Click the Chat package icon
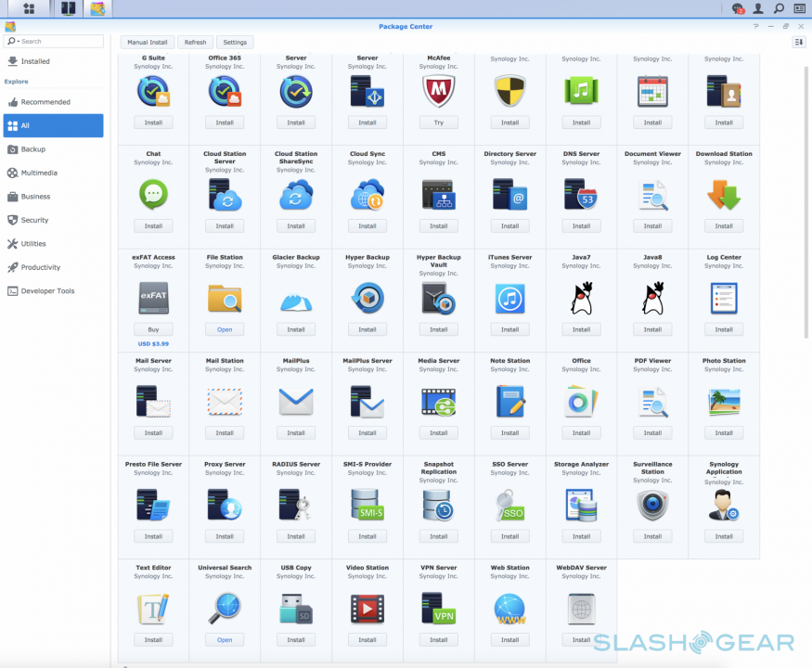 click(153, 195)
